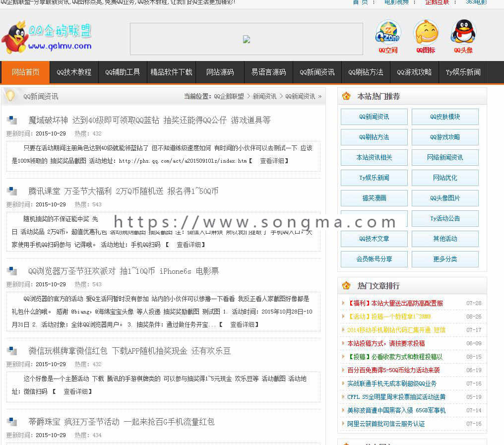The width and height of the screenshot is (504, 445).
Task: Click the lightbulb icon beside QQ新闻资讯
Action: [10, 96]
